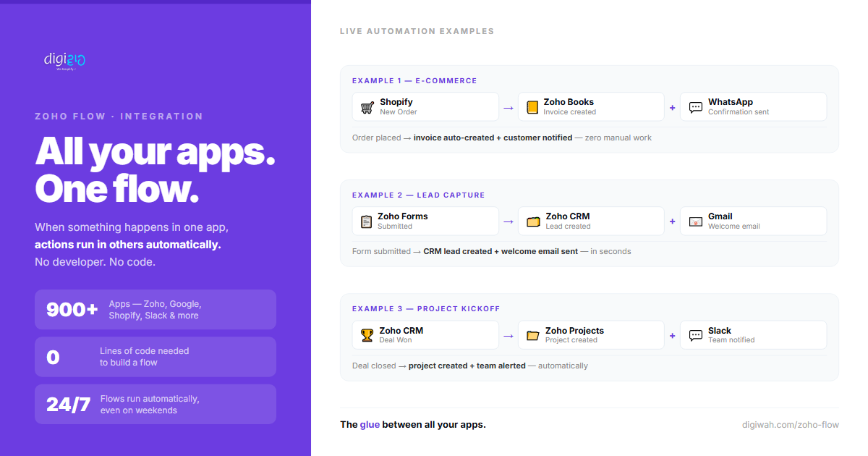Click the Slack chat bubble icon
868x456 pixels.
(696, 335)
